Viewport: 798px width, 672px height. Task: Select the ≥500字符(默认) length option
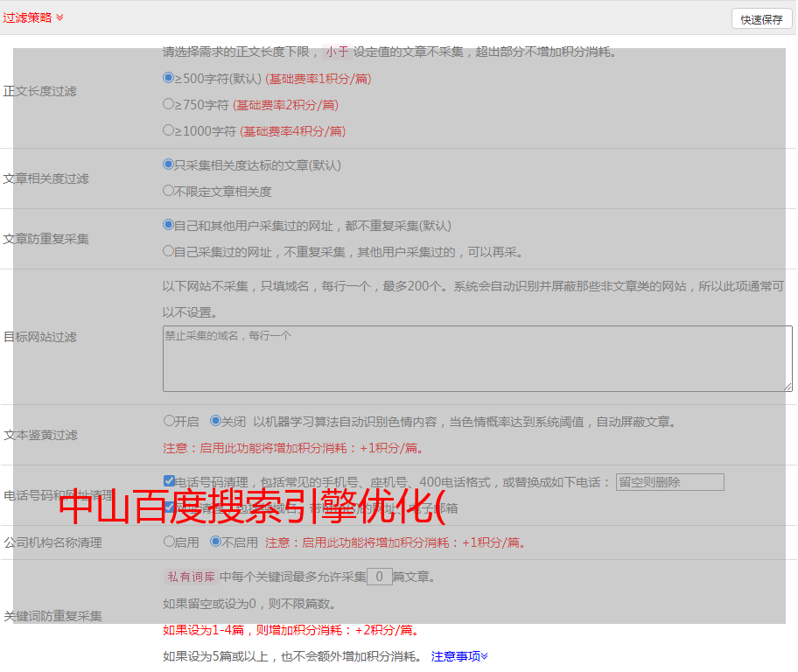169,78
